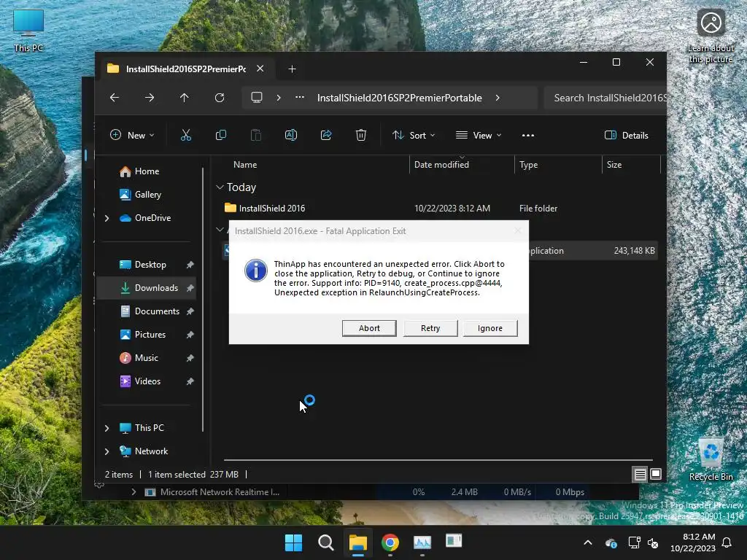Viewport: 747px width, 560px height.
Task: Expand the OneDrive tree node
Action: 107,218
